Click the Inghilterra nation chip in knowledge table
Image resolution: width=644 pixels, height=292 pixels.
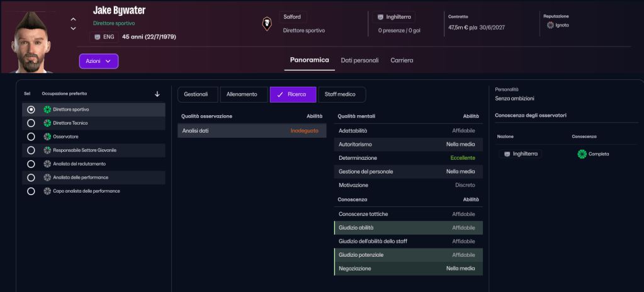520,154
